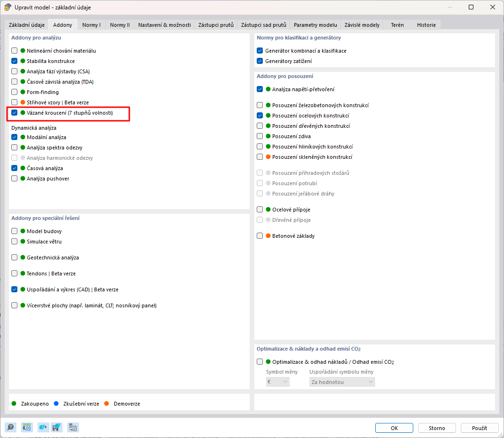
Task: Select the Addony tab
Action: [x=63, y=25]
